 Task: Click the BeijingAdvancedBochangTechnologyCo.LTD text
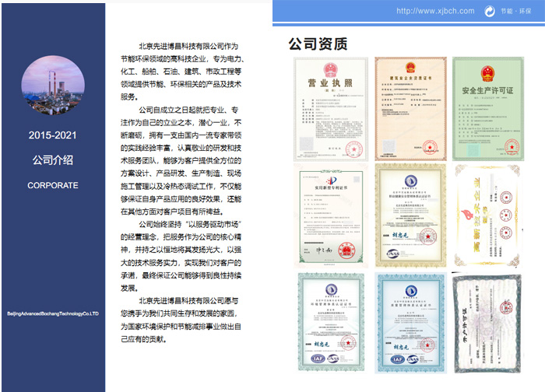52,314
